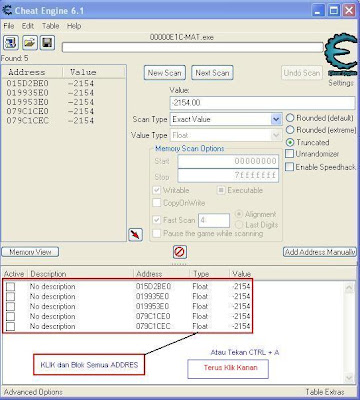Click the Next Scan button
This screenshot has width=360, height=400.
(212, 73)
